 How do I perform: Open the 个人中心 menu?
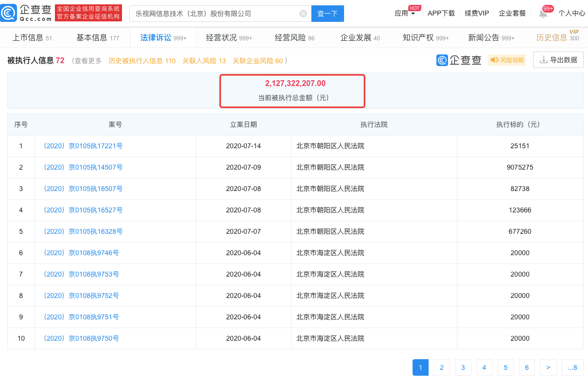(571, 14)
